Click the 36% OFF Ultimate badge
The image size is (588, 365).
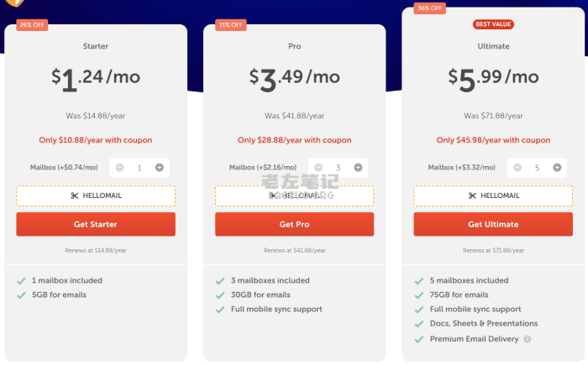[x=429, y=8]
